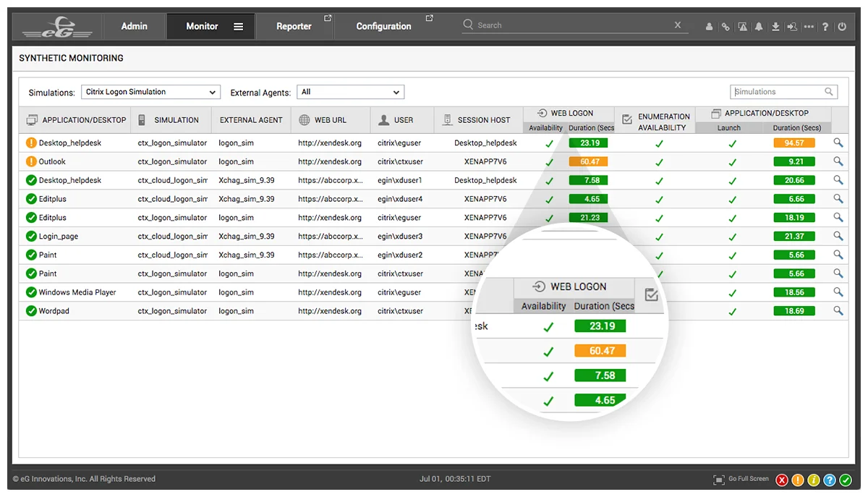The height and width of the screenshot is (497, 868).
Task: Sort by the USER column header
Action: [x=402, y=120]
